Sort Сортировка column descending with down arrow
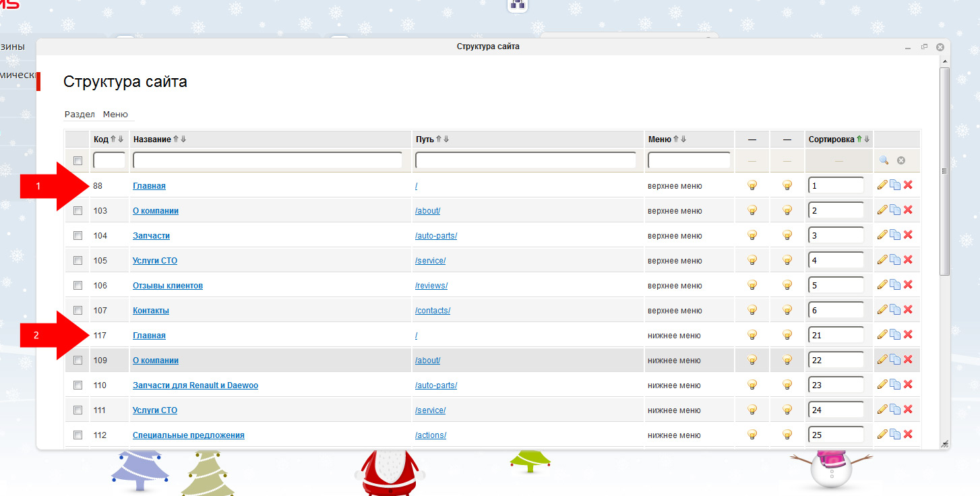Viewport: 980px width, 496px height. click(x=867, y=139)
